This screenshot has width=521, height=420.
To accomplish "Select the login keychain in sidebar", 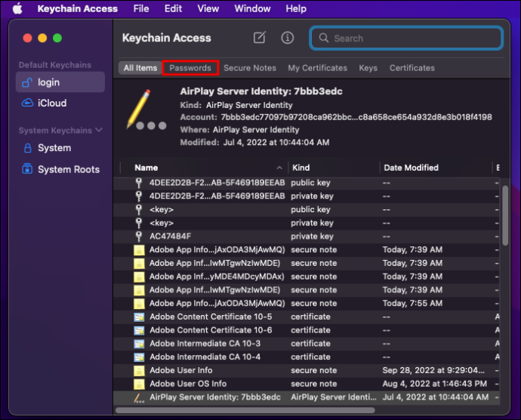I will click(60, 82).
